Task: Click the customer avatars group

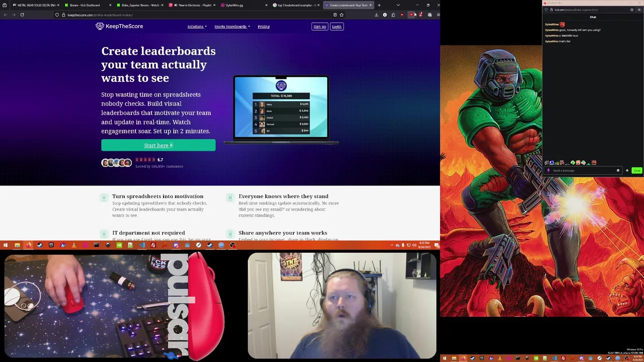Action: coord(117,162)
